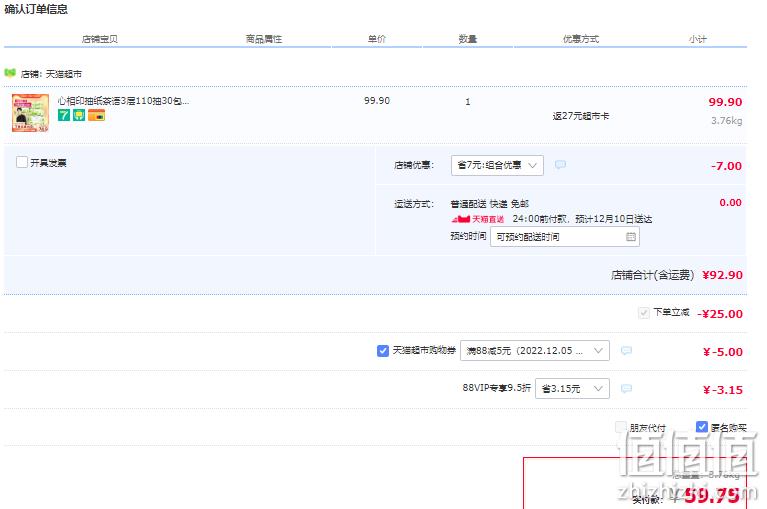Click the unit price 99.90 text
This screenshot has height=509, width=767.
[377, 101]
